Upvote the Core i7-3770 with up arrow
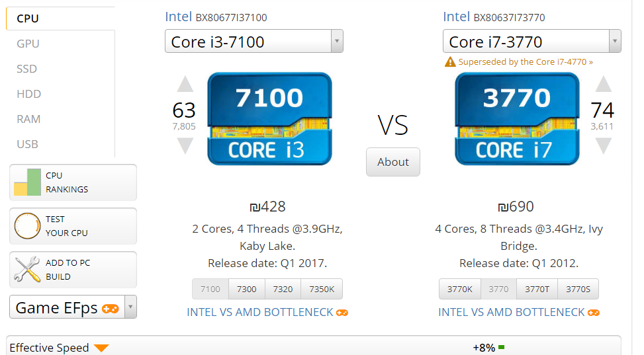This screenshot has height=355, width=644. (x=604, y=84)
